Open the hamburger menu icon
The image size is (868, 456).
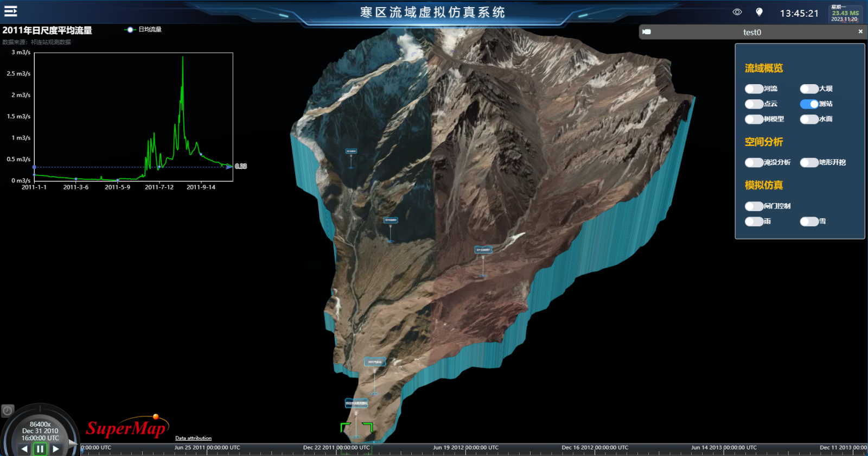click(x=11, y=11)
